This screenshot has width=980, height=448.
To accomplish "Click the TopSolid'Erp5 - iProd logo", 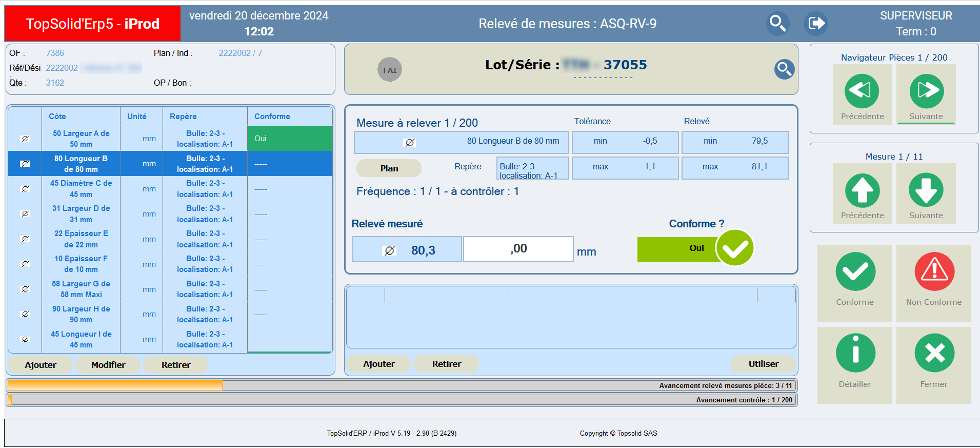I will click(93, 24).
